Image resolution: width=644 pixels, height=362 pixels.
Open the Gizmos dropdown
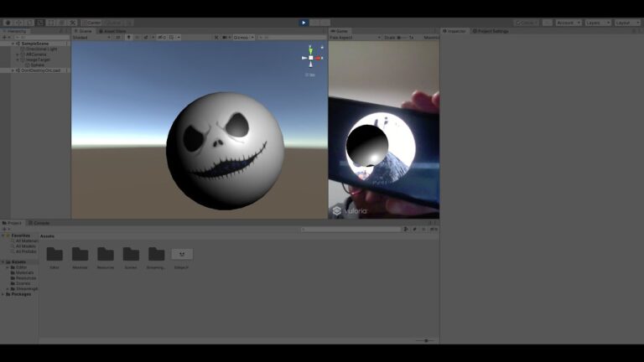click(243, 38)
